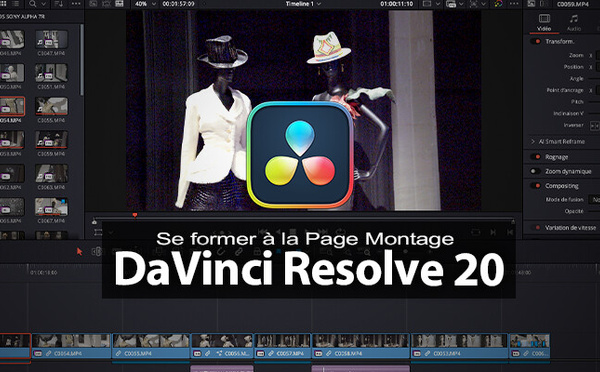Open the Timeline 1 name dropdown
This screenshot has height=372, width=600.
point(303,4)
